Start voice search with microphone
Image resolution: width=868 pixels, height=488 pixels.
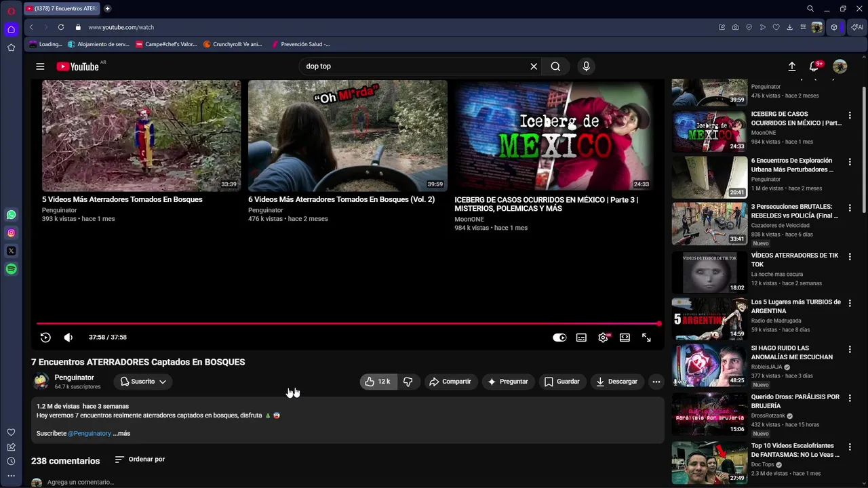586,66
